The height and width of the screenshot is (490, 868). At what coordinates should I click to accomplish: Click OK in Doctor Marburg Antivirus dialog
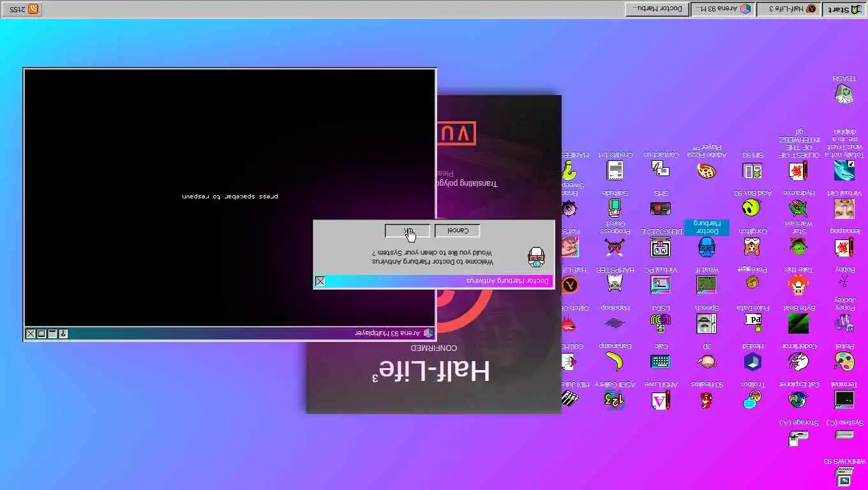(x=408, y=231)
